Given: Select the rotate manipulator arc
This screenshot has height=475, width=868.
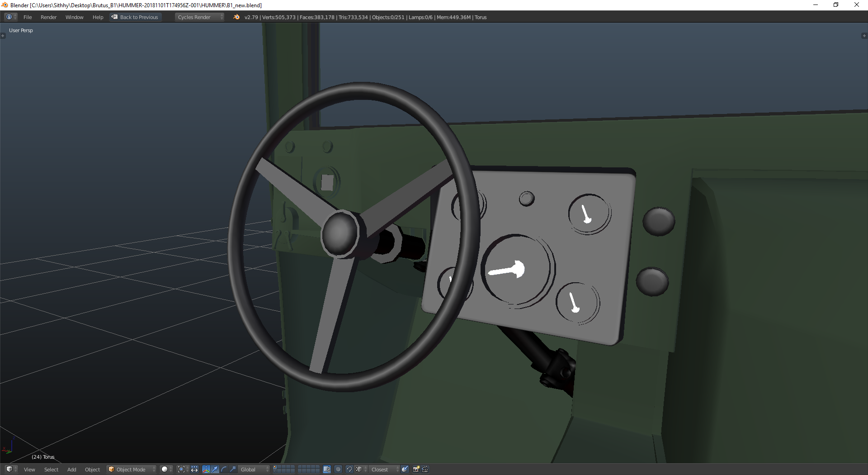Looking at the screenshot, I should [x=224, y=469].
